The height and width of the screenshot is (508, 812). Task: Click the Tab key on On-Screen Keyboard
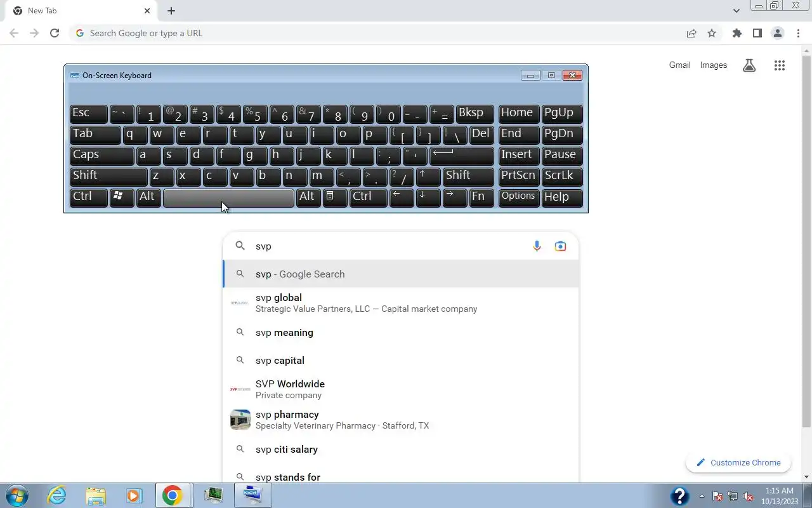click(95, 134)
